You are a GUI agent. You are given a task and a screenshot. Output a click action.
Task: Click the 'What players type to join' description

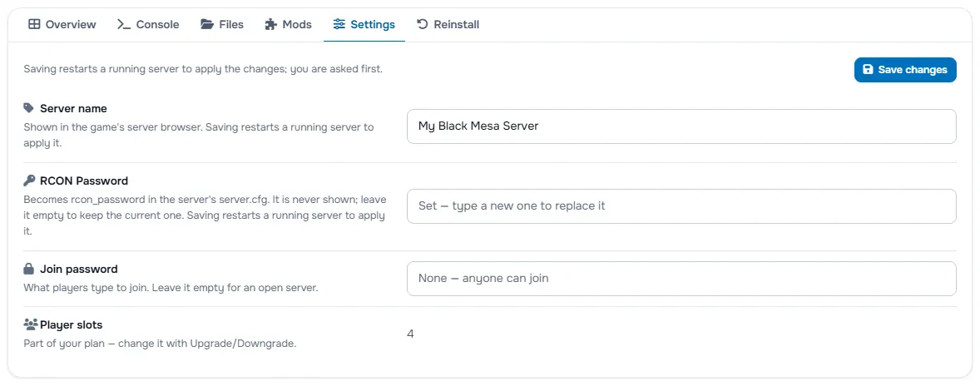coord(171,288)
